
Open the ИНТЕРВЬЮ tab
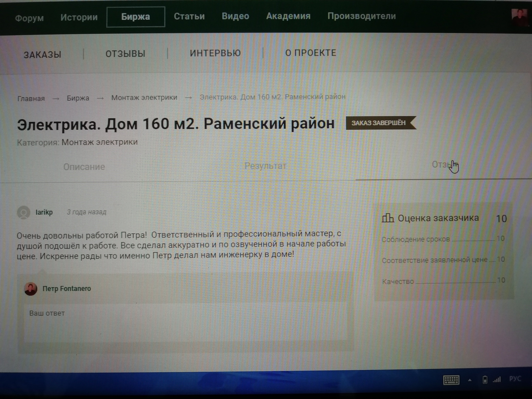[215, 53]
